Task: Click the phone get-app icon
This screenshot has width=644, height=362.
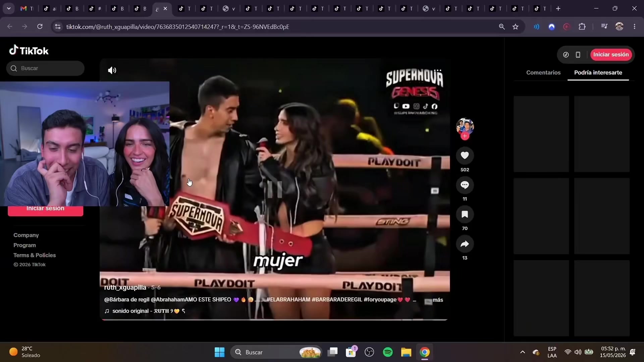Action: 578,55
